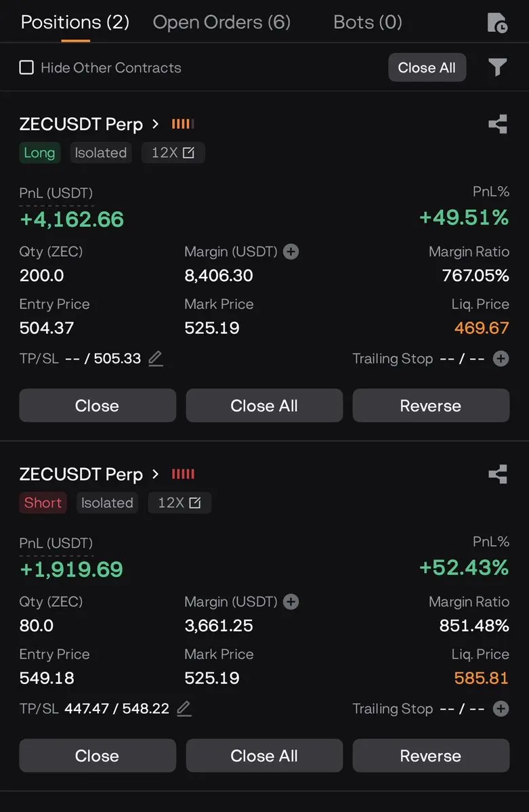Viewport: 529px width, 812px height.
Task: Add a trailing stop to the Long position
Action: point(501,358)
